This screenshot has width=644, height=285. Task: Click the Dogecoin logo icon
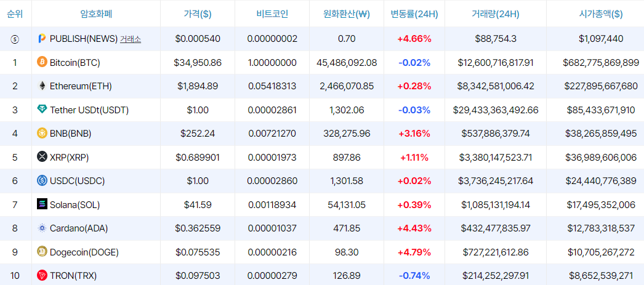click(42, 251)
